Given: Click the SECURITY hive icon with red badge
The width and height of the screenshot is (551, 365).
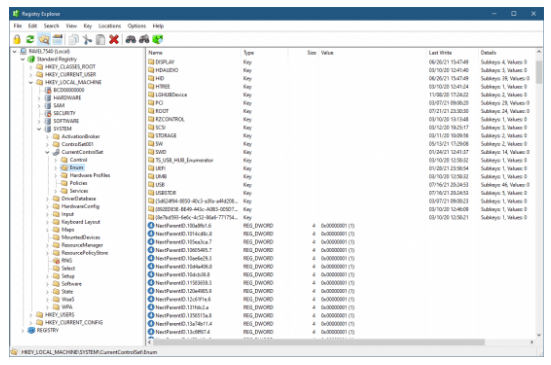Looking at the screenshot, I should [x=48, y=113].
